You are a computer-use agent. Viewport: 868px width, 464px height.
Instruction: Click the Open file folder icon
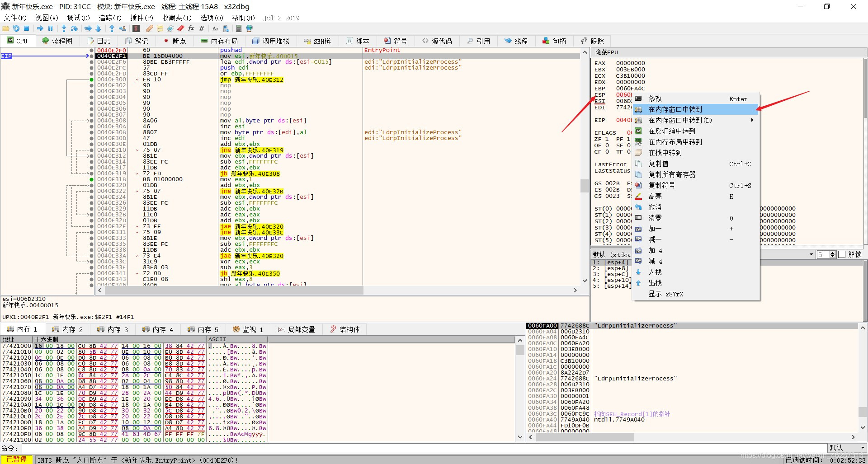click(x=5, y=28)
